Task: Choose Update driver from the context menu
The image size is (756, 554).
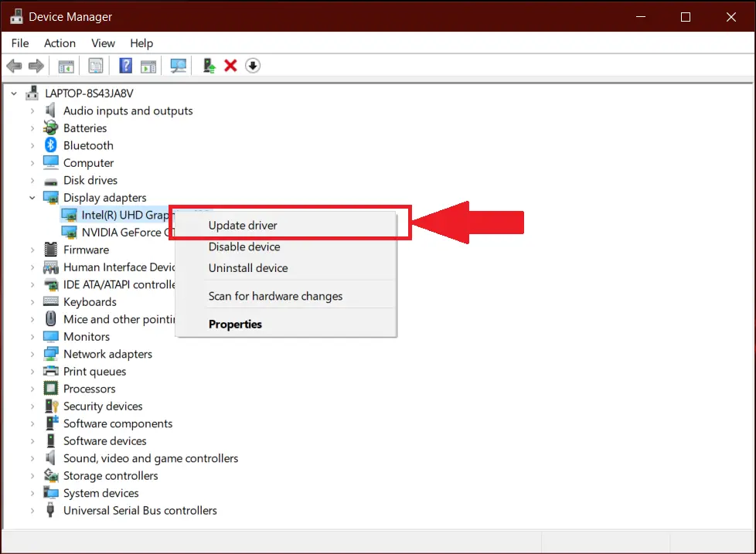Action: [x=243, y=226]
